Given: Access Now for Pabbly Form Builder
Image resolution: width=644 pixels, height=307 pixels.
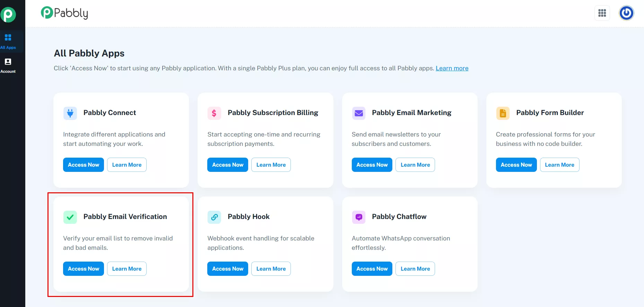Looking at the screenshot, I should 516,165.
